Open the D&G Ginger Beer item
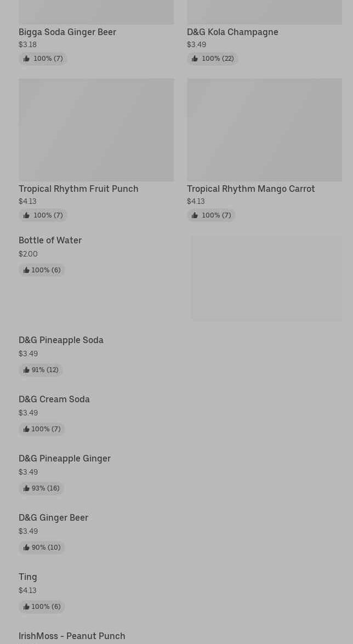 pyautogui.click(x=53, y=517)
